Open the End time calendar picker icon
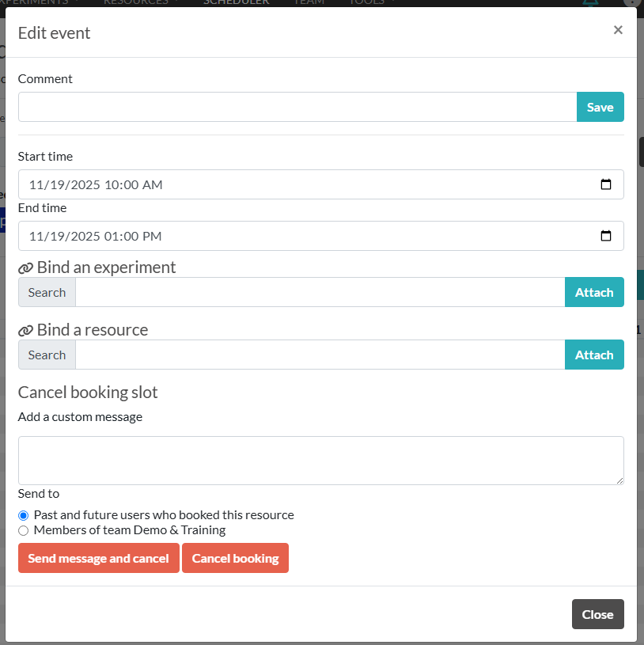 (x=606, y=236)
